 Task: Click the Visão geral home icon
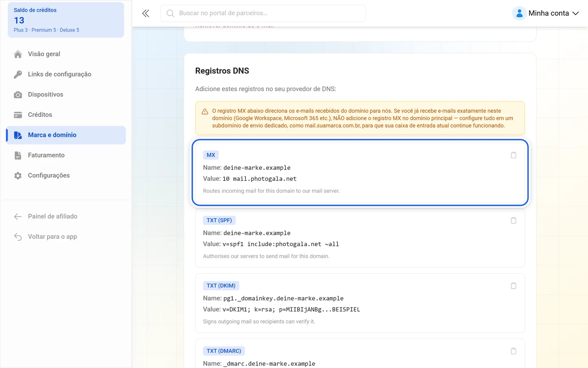[x=18, y=54]
